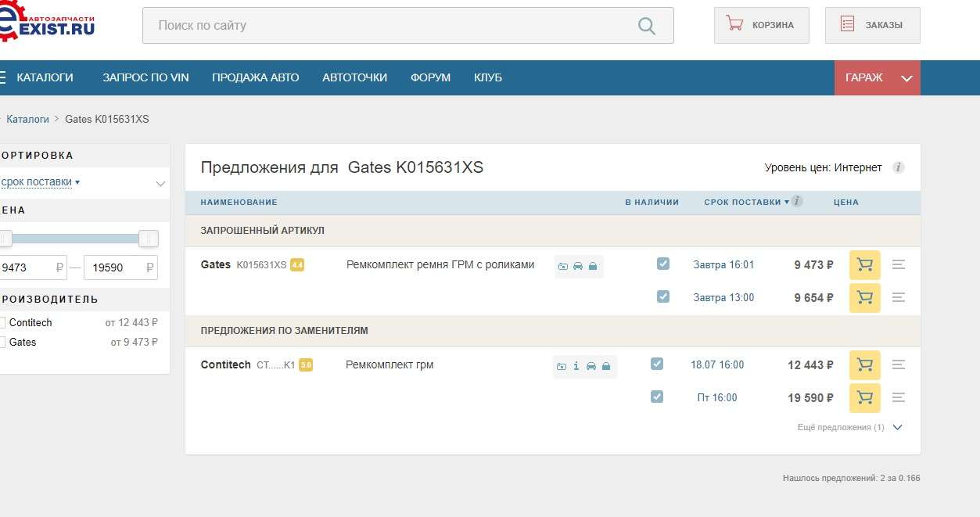Check the Gates manufacturer filter
The height and width of the screenshot is (517, 980).
pyautogui.click(x=2, y=342)
